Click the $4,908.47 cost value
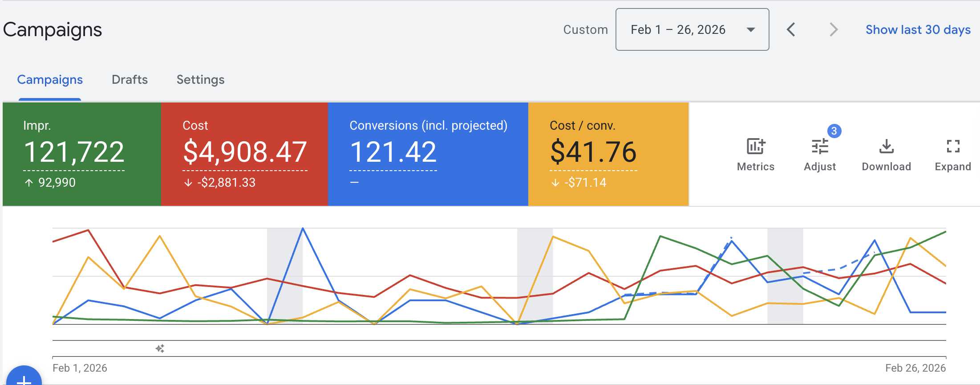 245,152
